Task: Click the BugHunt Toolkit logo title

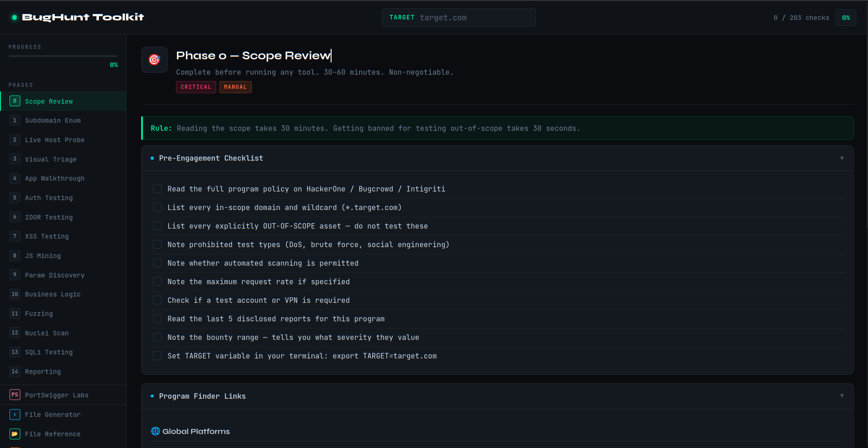Action: [x=83, y=17]
